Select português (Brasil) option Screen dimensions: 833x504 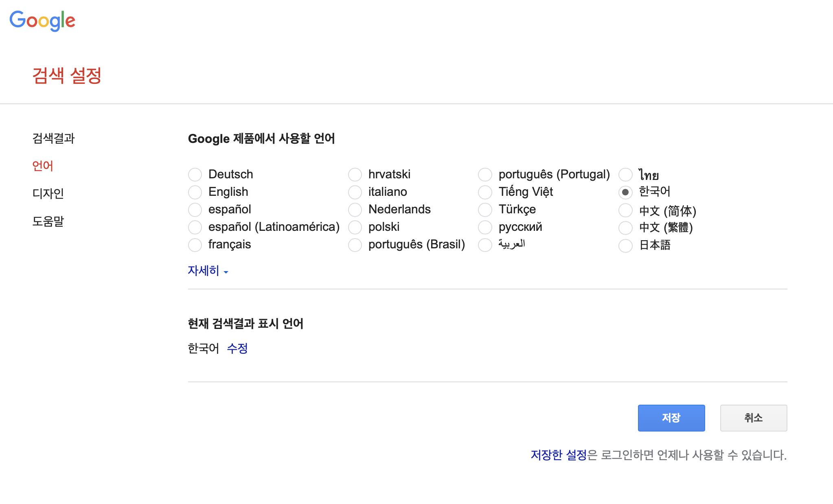355,245
